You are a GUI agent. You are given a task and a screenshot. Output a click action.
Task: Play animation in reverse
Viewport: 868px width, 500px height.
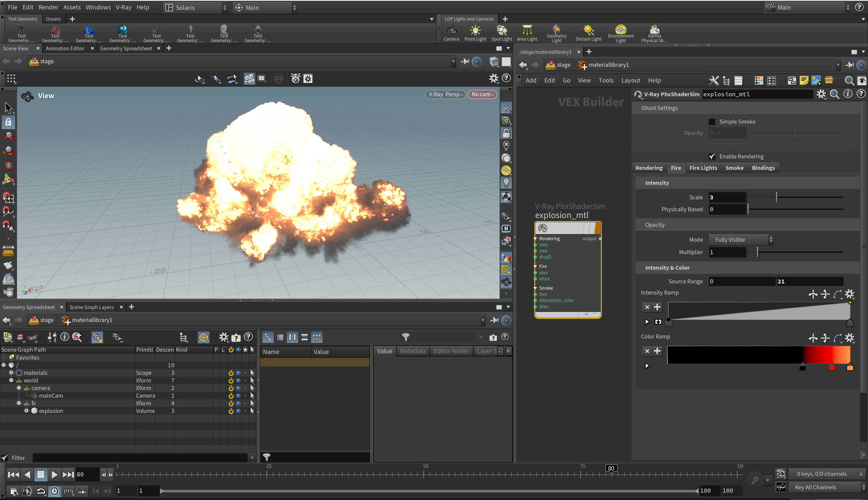tap(27, 474)
